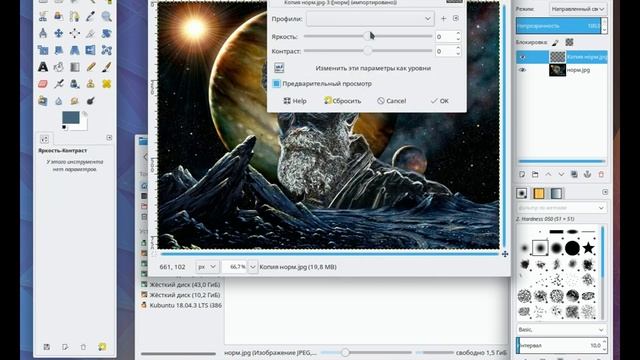Screen dimensions: 640x360
Task: Select the Foreground Select tool
Action: point(59,16)
